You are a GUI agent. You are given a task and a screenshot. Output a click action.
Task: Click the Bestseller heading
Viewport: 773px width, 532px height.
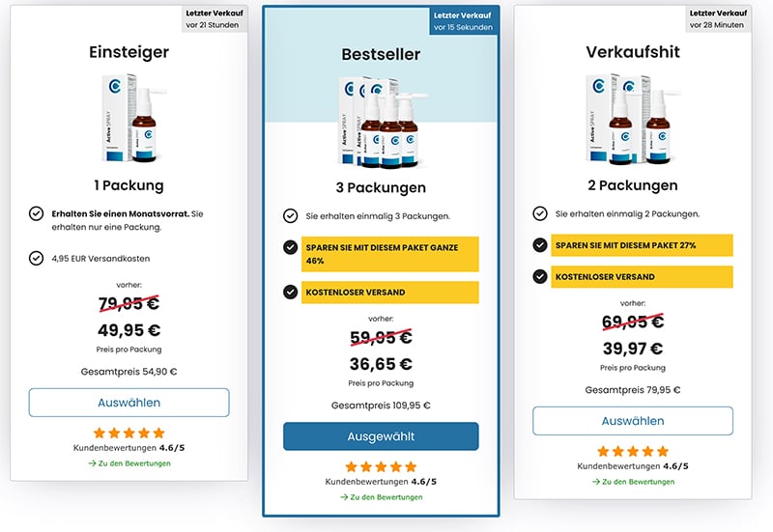pyautogui.click(x=381, y=54)
